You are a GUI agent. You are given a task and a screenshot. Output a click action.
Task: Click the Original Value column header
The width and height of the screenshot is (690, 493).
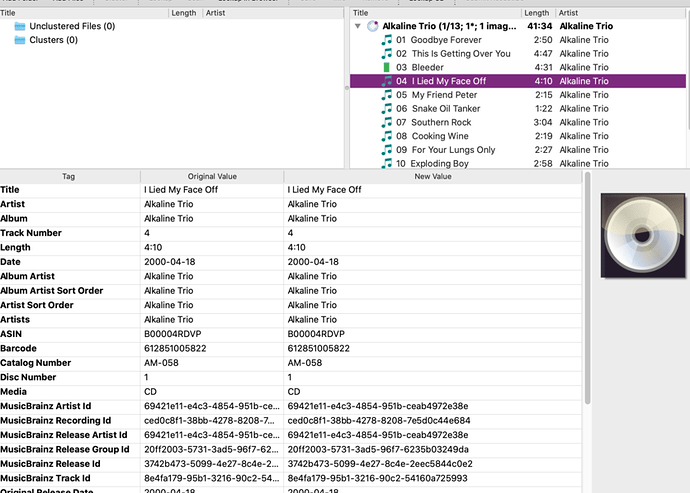pos(212,177)
